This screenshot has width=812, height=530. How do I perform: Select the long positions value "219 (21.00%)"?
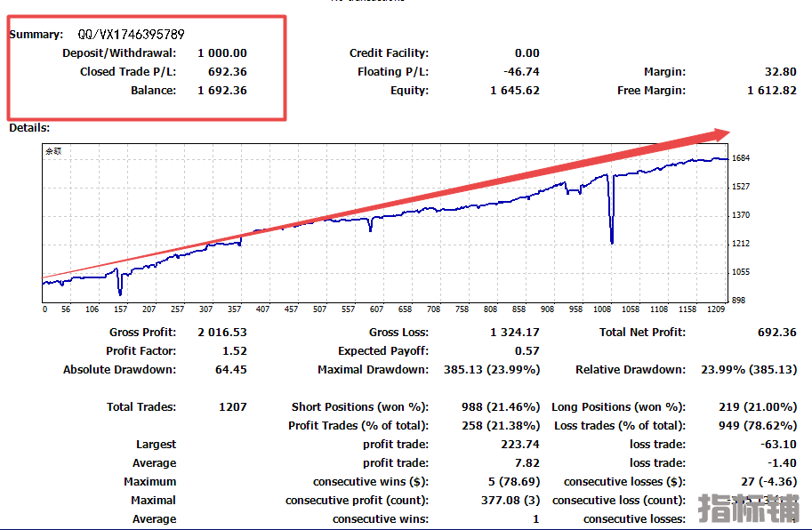[758, 406]
